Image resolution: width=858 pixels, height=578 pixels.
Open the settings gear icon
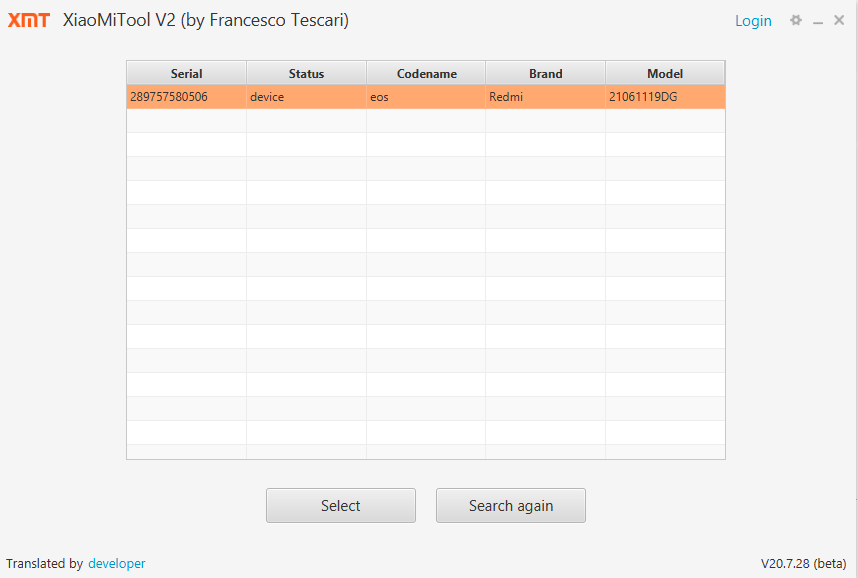(x=796, y=20)
